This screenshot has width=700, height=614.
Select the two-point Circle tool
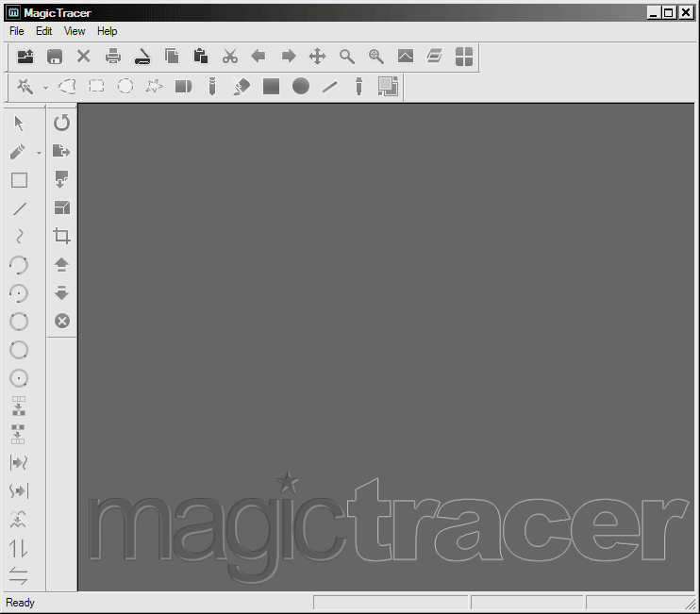(19, 350)
